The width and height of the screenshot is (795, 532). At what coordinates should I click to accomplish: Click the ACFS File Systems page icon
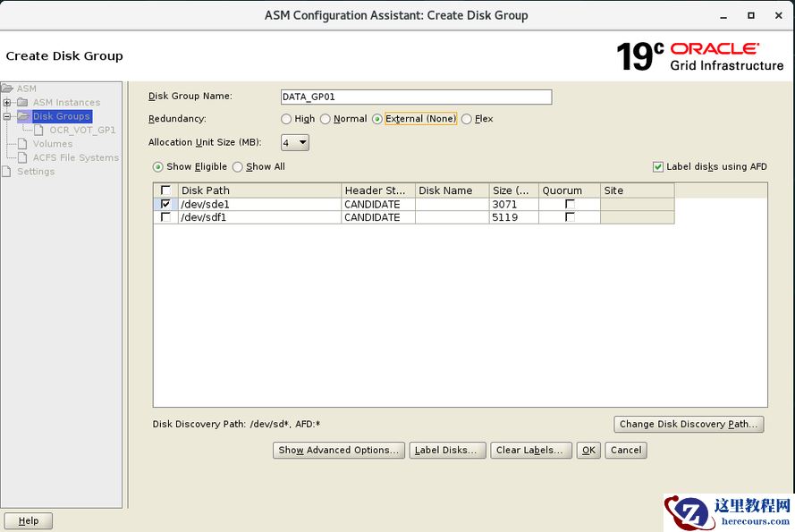24,157
